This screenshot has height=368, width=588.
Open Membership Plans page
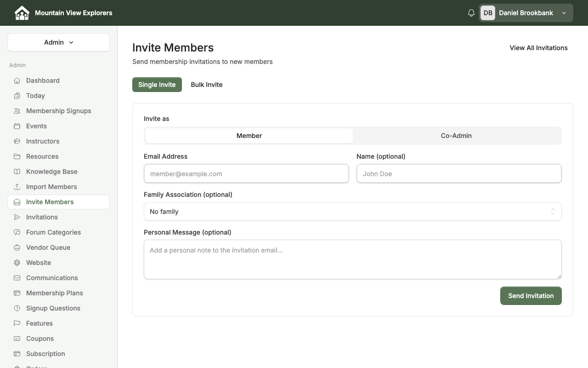point(58,293)
